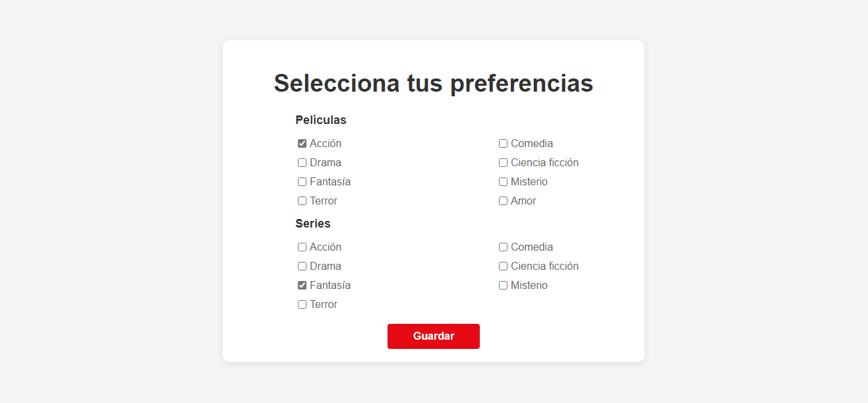Check Ciencia ficción under Series
Screen dimensions: 868x403
(503, 266)
